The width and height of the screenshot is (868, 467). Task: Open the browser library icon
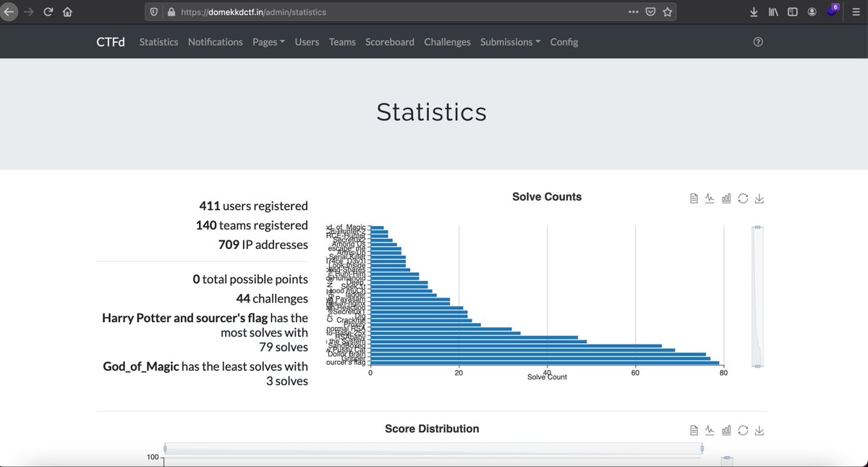tap(773, 12)
